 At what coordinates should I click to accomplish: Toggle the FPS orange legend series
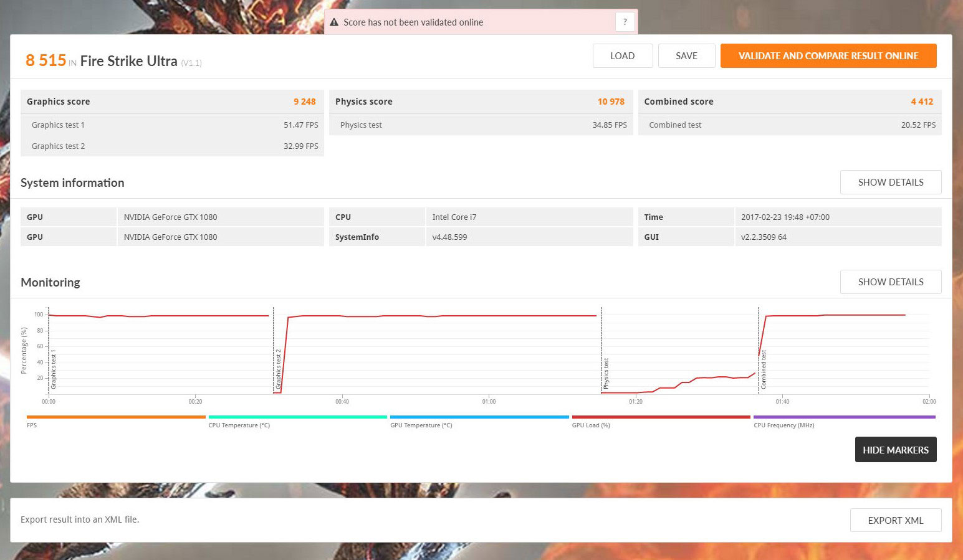tap(116, 417)
